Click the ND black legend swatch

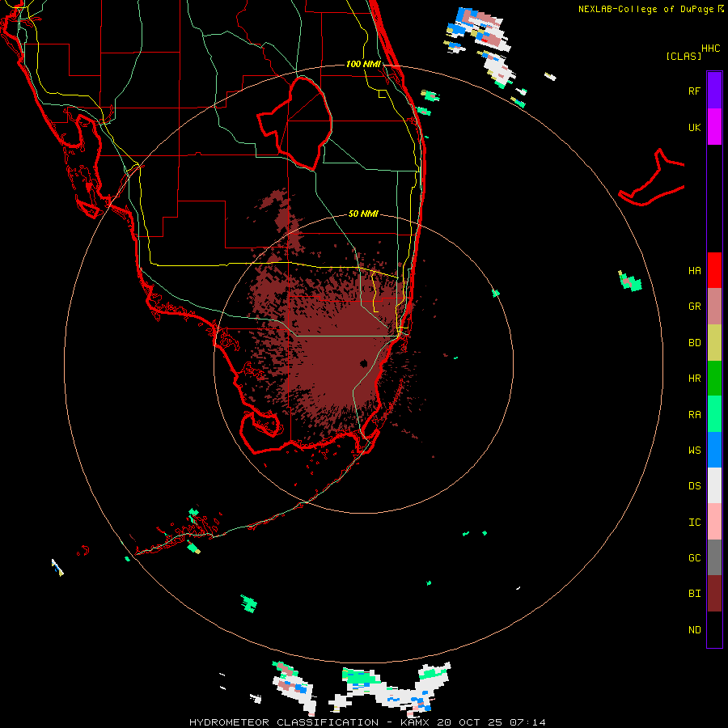coord(714,629)
